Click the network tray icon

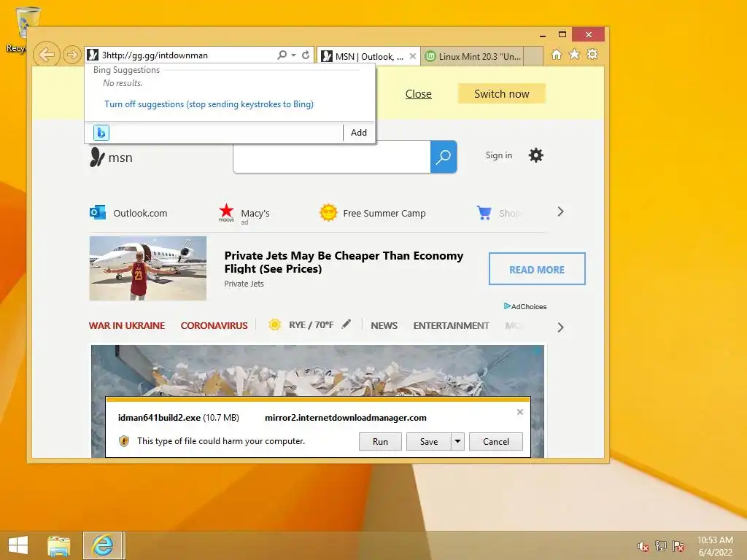click(x=661, y=546)
